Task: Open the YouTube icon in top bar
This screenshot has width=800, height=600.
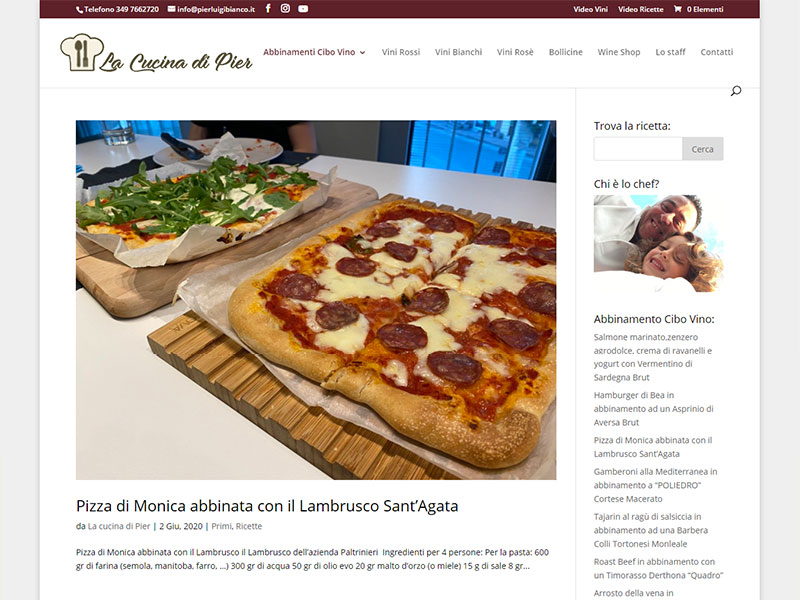Action: coord(303,9)
